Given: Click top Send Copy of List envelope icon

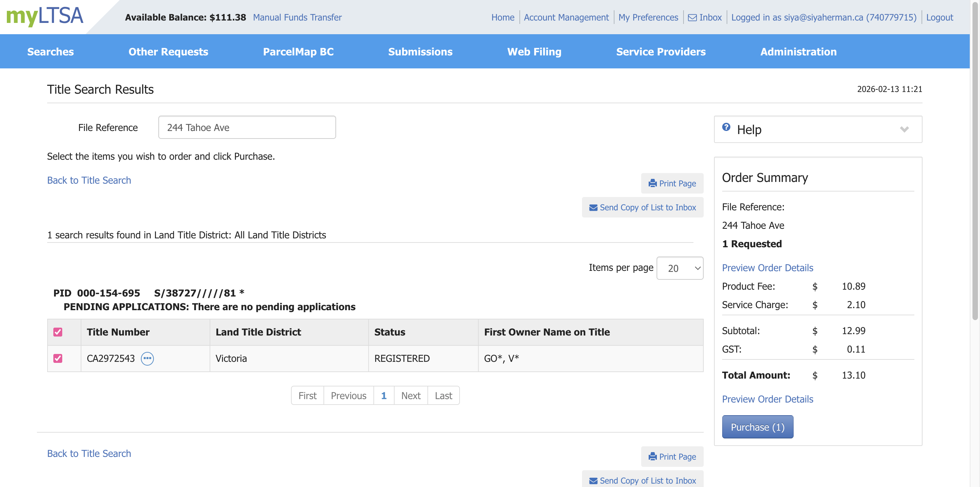Looking at the screenshot, I should 593,207.
